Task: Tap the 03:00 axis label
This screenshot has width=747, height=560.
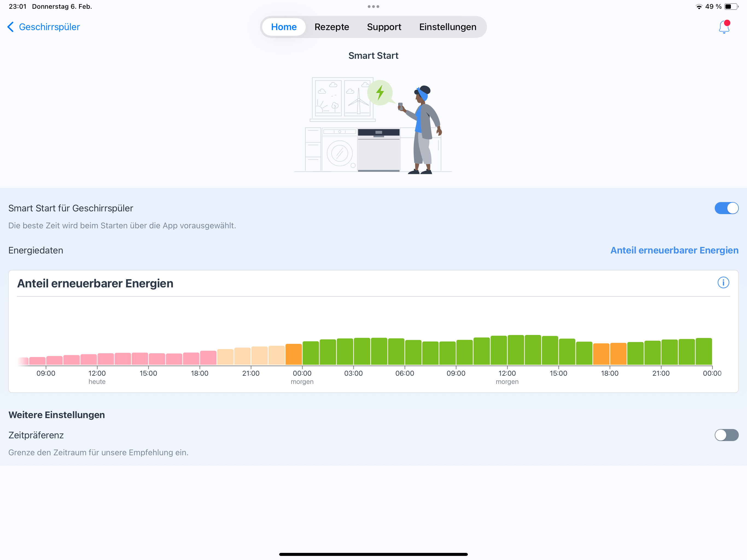Action: click(353, 373)
